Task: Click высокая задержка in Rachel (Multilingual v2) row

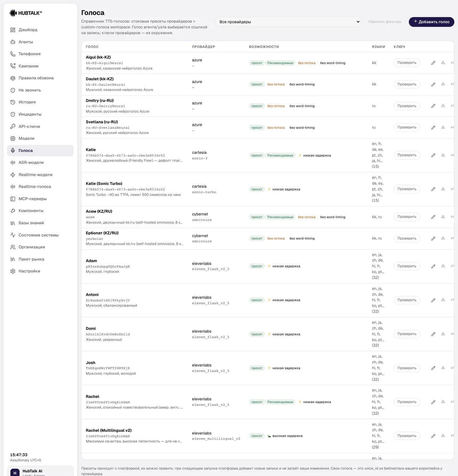Action: pos(288,436)
